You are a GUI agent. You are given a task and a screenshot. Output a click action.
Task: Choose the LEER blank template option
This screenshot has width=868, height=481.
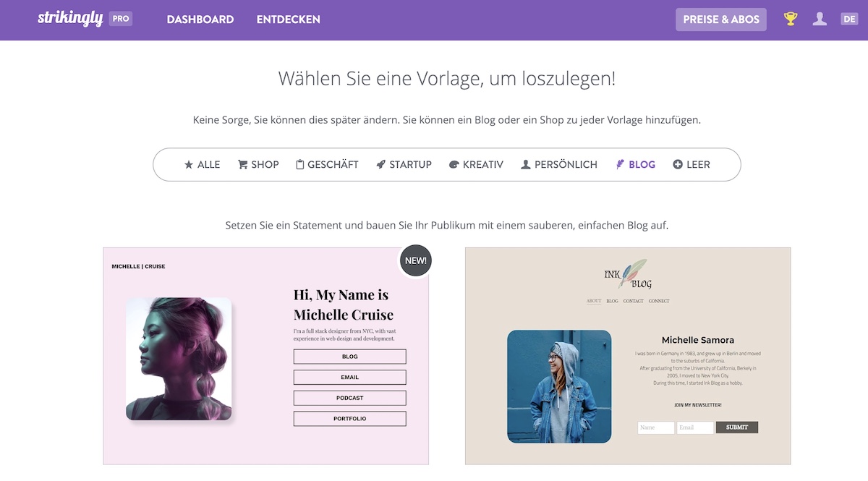click(x=692, y=165)
